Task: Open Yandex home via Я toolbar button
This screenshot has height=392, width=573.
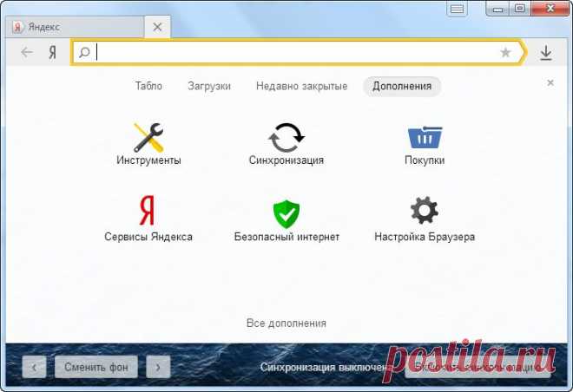Action: click(52, 53)
